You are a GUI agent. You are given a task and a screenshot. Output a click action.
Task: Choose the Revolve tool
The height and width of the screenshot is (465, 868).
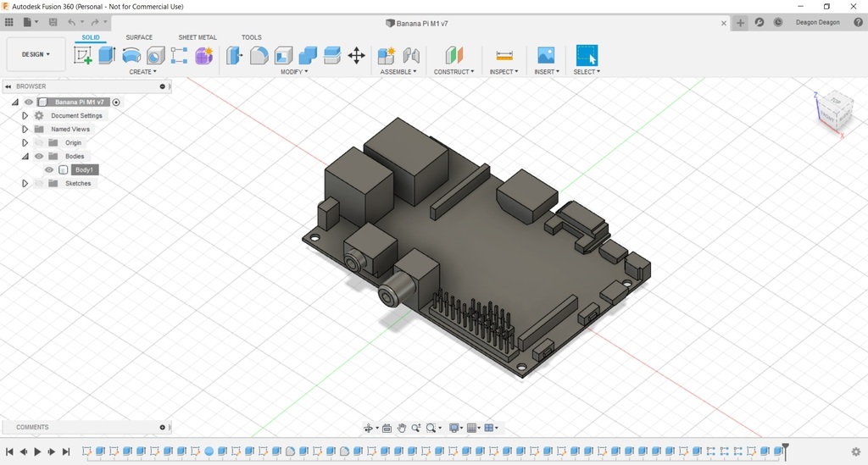click(131, 55)
